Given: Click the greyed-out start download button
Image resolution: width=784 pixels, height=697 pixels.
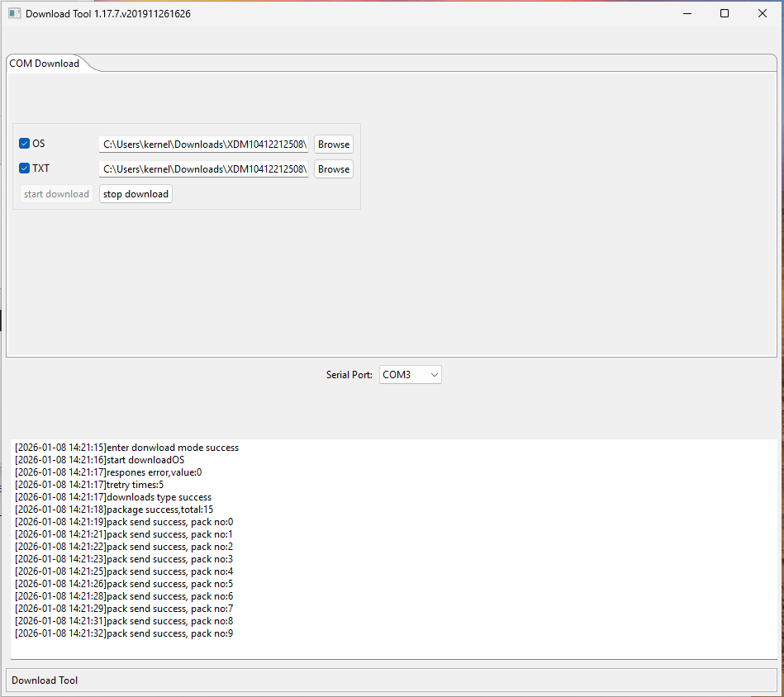Looking at the screenshot, I should click(56, 194).
